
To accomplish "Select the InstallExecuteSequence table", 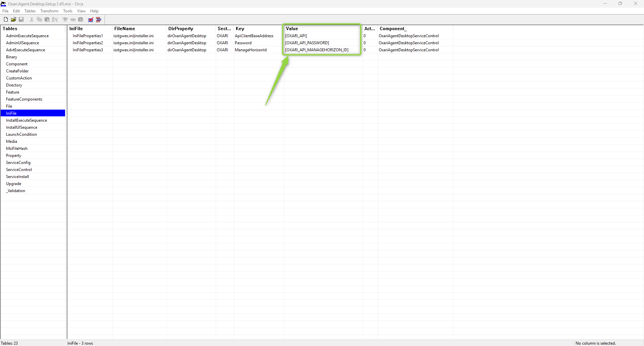I will coord(33,120).
